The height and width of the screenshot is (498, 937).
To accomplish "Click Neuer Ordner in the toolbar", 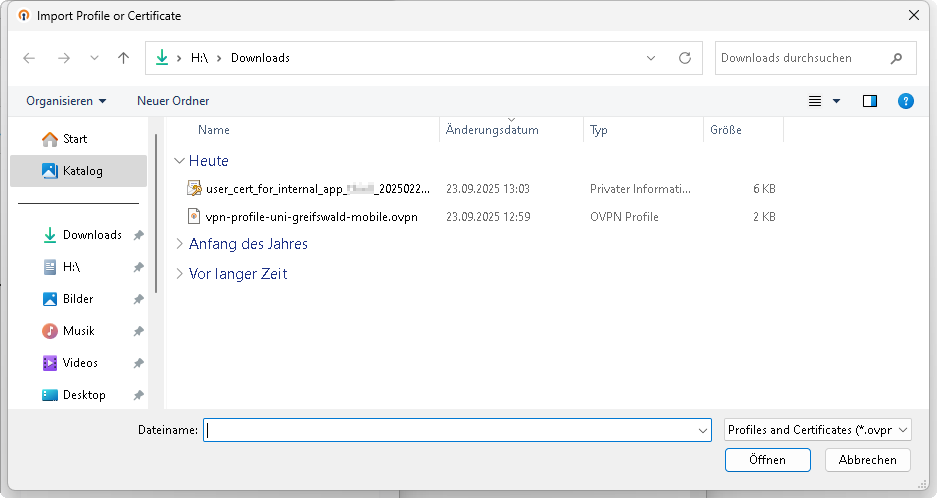I will point(173,101).
